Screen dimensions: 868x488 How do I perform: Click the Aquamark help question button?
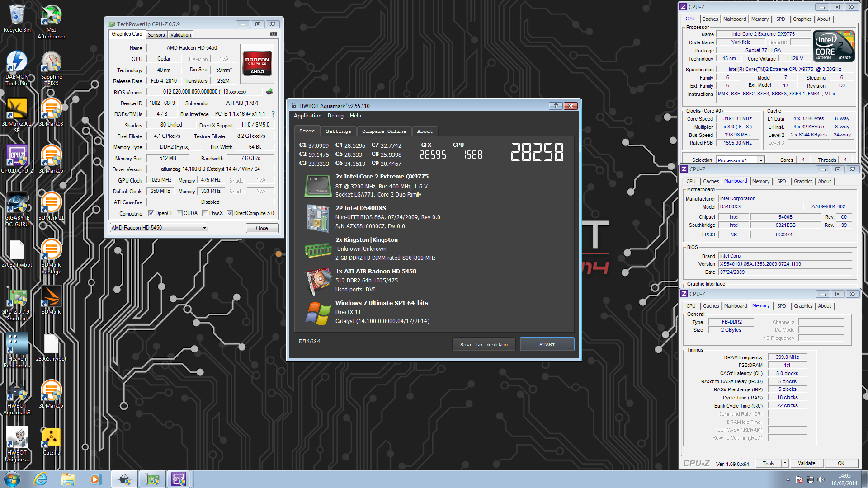coord(556,106)
